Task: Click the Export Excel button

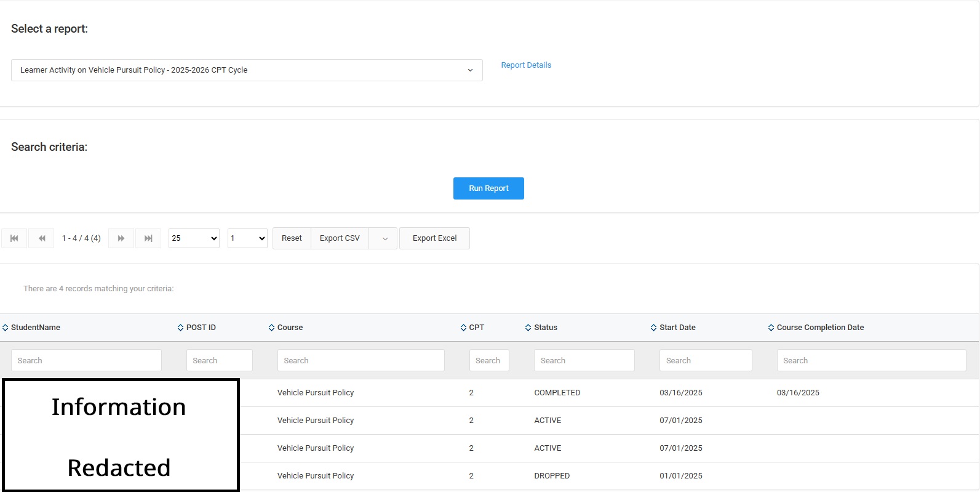Action: 434,238
